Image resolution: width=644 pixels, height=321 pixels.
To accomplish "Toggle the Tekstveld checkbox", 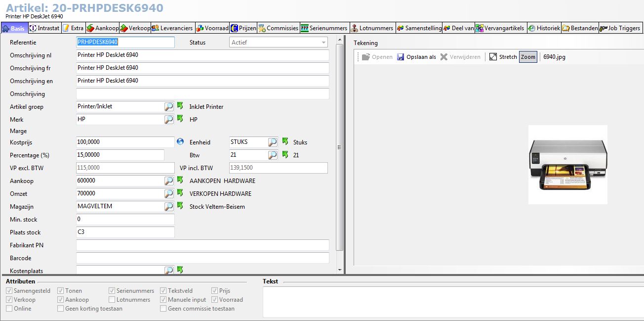I will click(x=163, y=291).
